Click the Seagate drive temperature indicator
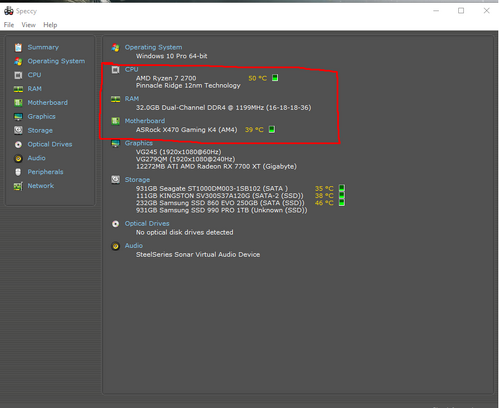 342,188
